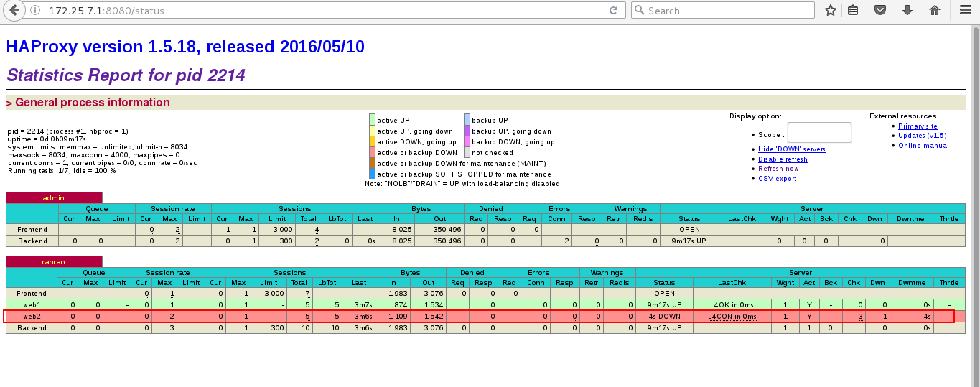Click the 'Running tasks: 1/7' line
980x387 pixels.
tap(62, 170)
